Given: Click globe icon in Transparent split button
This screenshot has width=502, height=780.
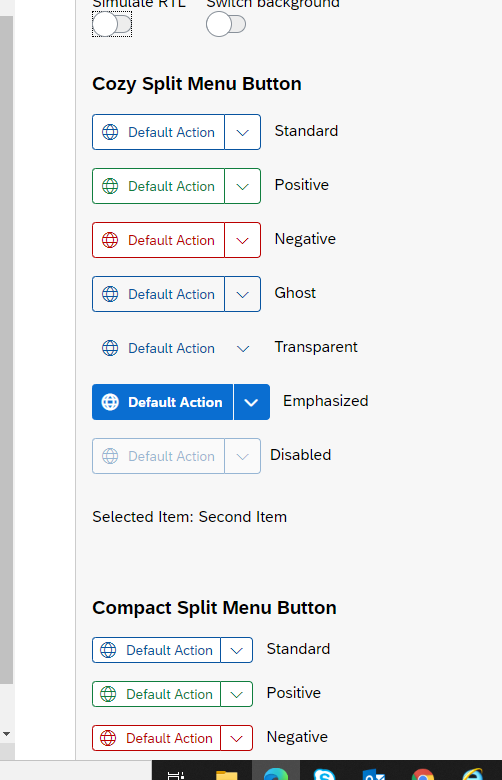Looking at the screenshot, I should [x=110, y=348].
